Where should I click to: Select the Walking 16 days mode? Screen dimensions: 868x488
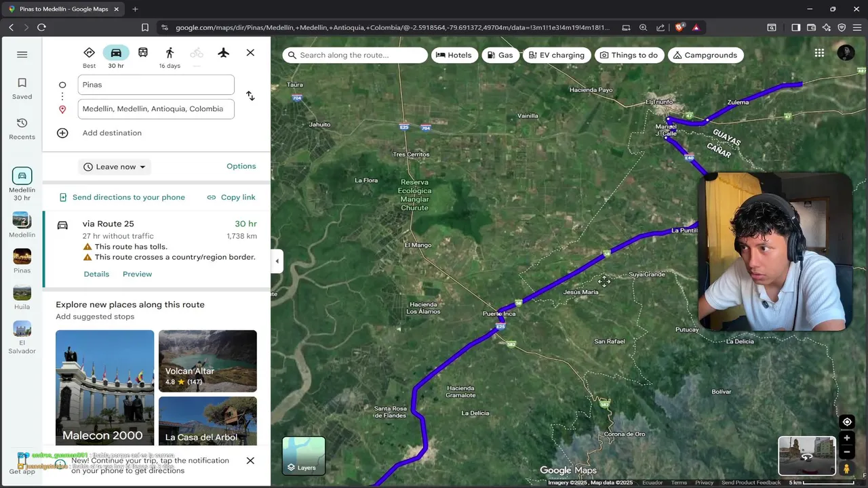pyautogui.click(x=170, y=58)
